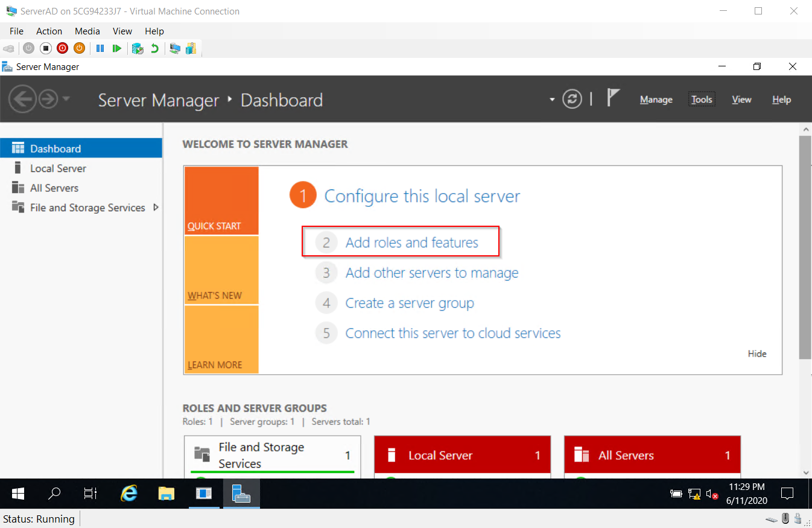Open the Media menu
The image size is (812, 528).
[x=87, y=31]
